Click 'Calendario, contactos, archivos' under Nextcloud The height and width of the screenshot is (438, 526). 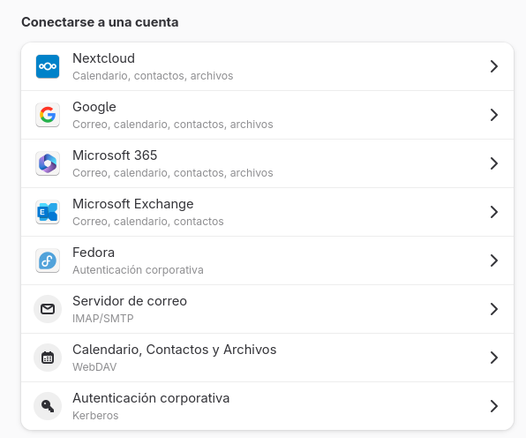pos(153,76)
